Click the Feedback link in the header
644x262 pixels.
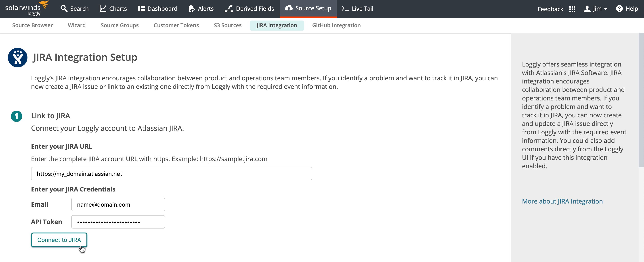coord(550,9)
